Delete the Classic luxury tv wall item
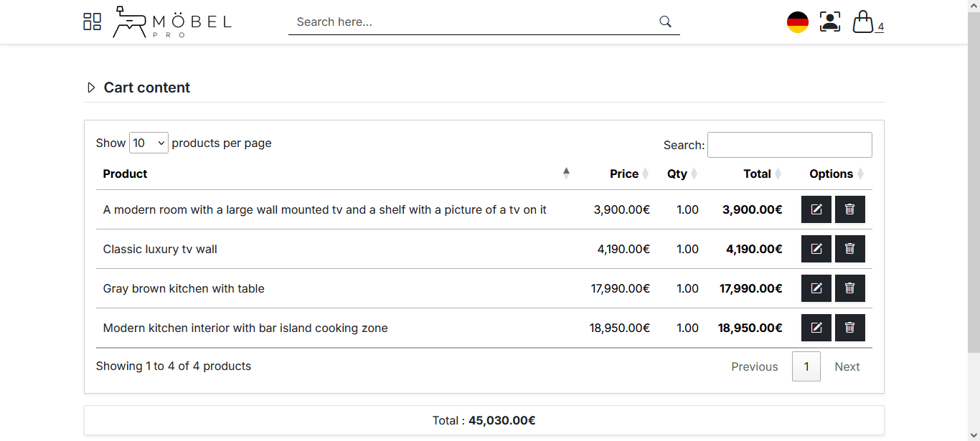980x441 pixels. [x=850, y=249]
